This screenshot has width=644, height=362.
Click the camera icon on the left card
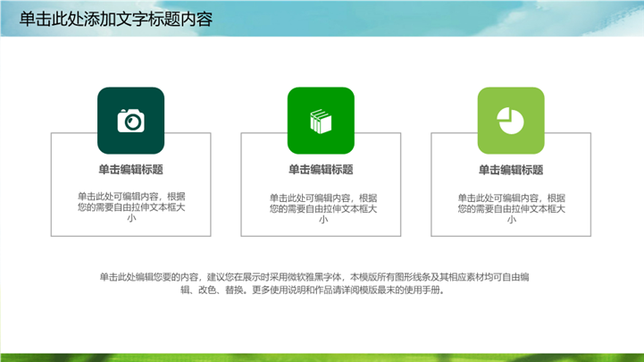click(130, 121)
